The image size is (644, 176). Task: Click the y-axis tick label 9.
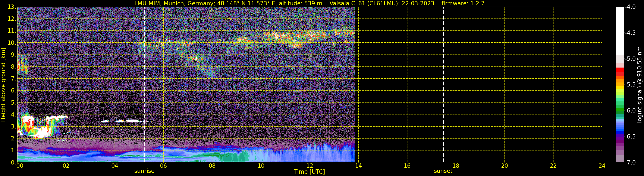[x=13, y=55]
